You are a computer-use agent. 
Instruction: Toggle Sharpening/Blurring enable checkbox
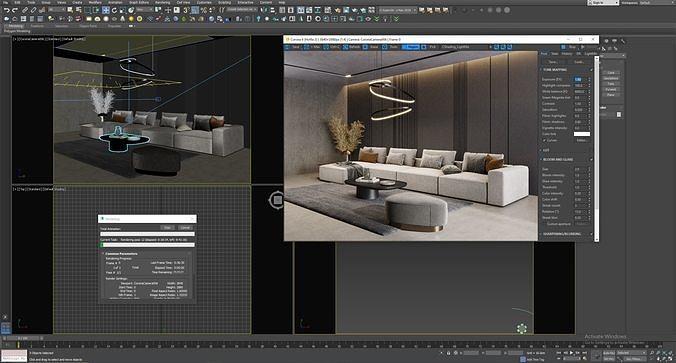click(591, 234)
